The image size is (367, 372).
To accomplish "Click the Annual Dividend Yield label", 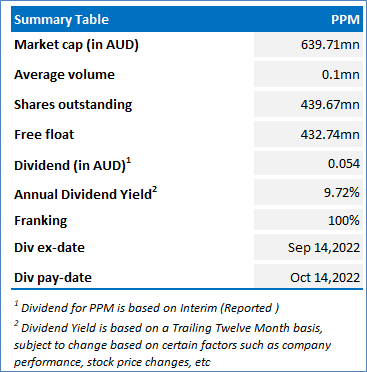I will click(x=85, y=194).
